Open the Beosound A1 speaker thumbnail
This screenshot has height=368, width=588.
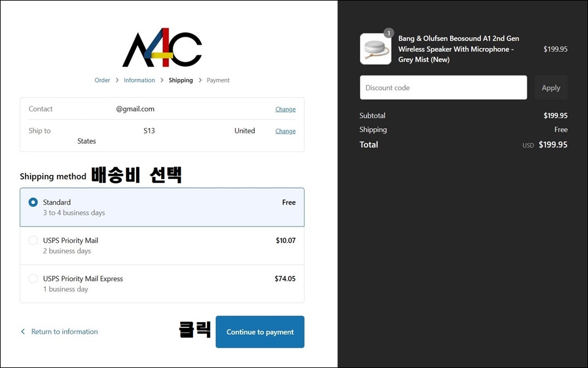[x=375, y=49]
